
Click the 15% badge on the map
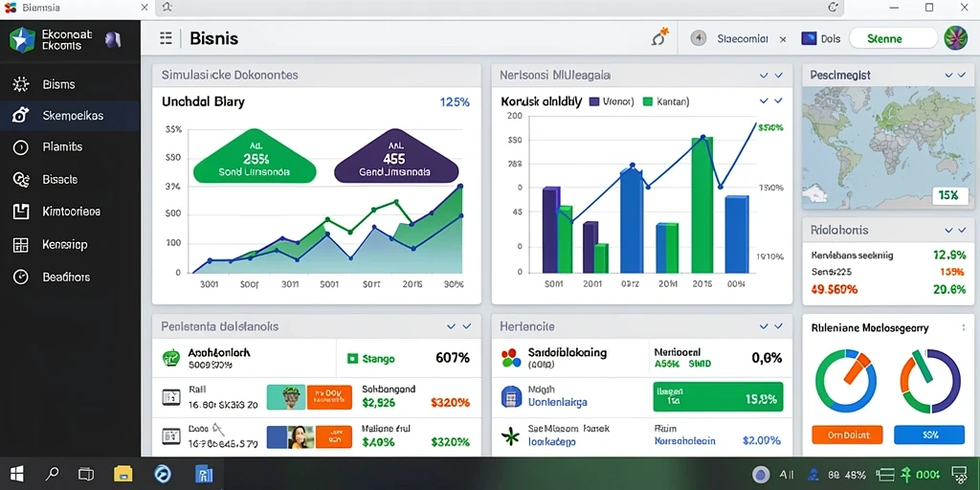(x=948, y=195)
